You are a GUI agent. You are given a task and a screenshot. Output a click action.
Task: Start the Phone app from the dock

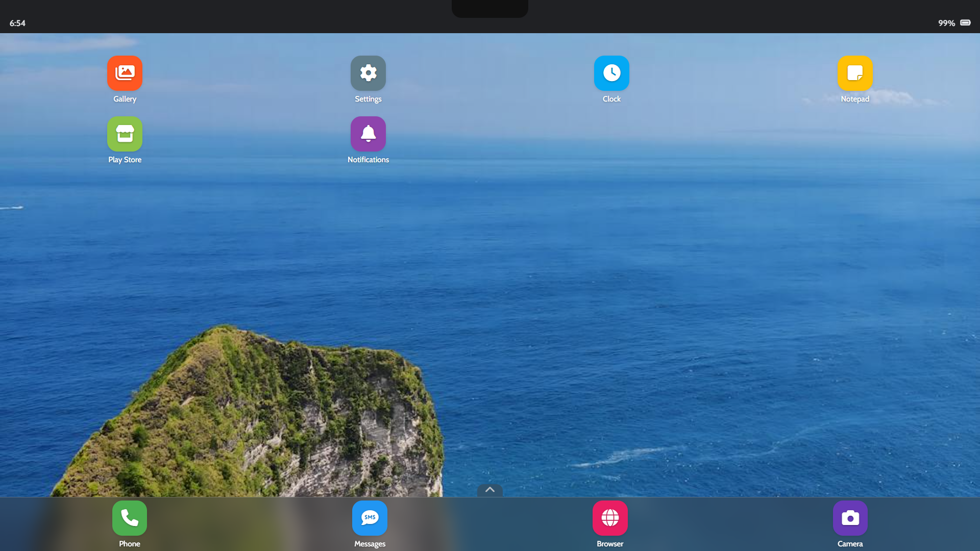tap(129, 517)
